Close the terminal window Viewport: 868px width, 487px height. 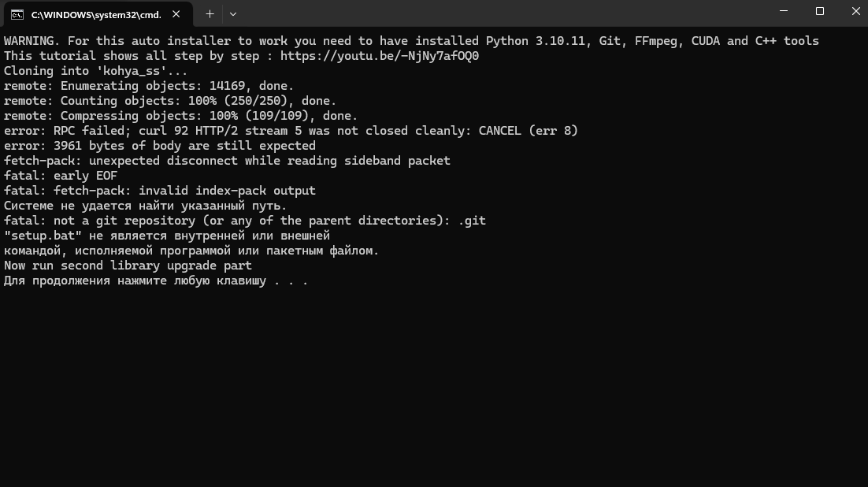855,12
